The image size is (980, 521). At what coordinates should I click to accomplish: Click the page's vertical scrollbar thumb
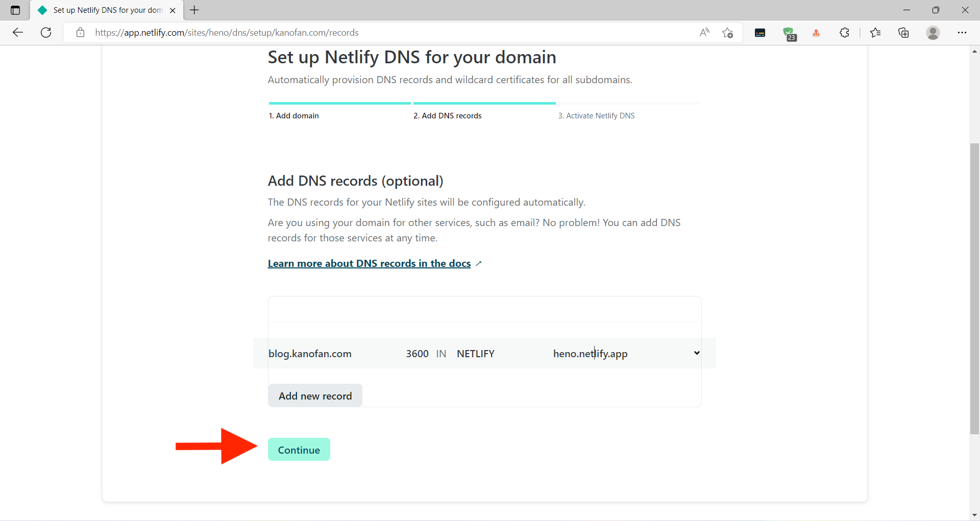[974, 288]
